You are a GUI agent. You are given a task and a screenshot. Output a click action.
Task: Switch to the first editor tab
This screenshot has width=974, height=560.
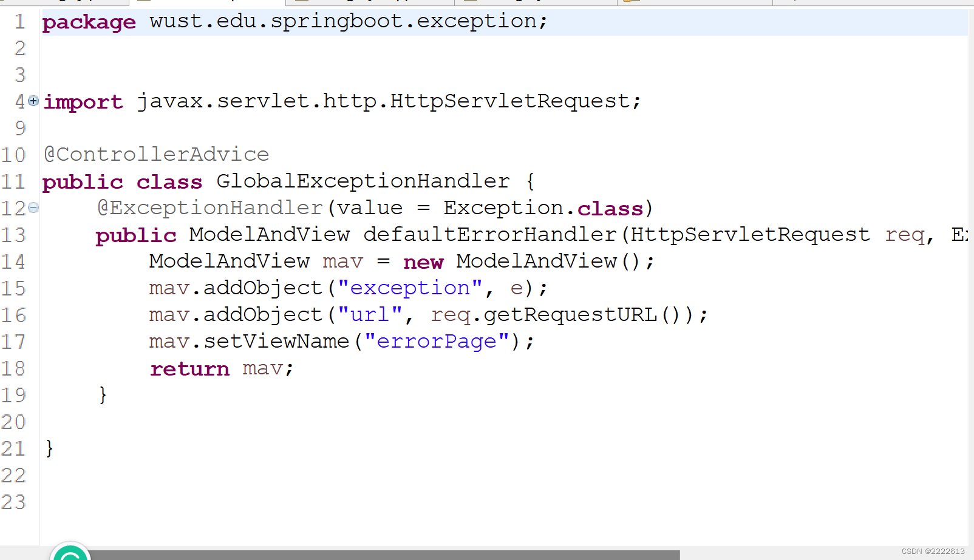(61, 2)
